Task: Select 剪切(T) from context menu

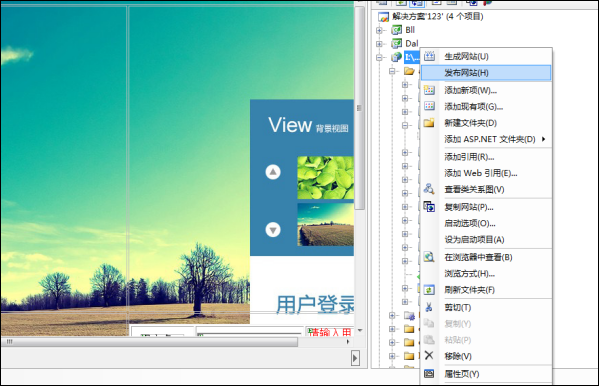Action: (486, 307)
